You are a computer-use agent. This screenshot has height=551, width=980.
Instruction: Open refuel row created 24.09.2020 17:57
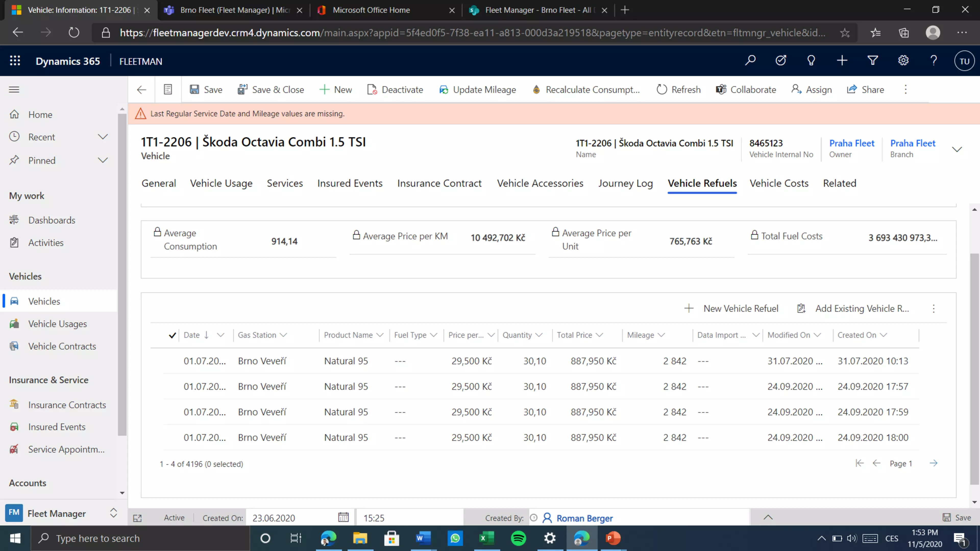[x=541, y=386]
